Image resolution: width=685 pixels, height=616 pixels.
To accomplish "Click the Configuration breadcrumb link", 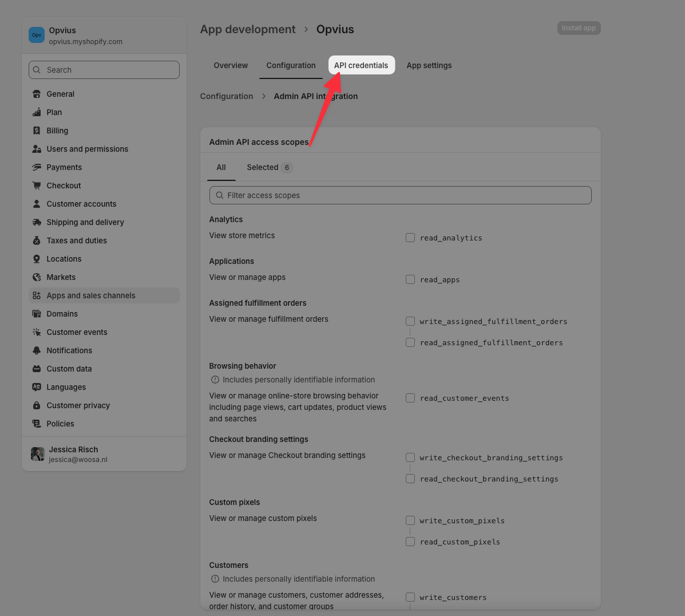I will [226, 96].
